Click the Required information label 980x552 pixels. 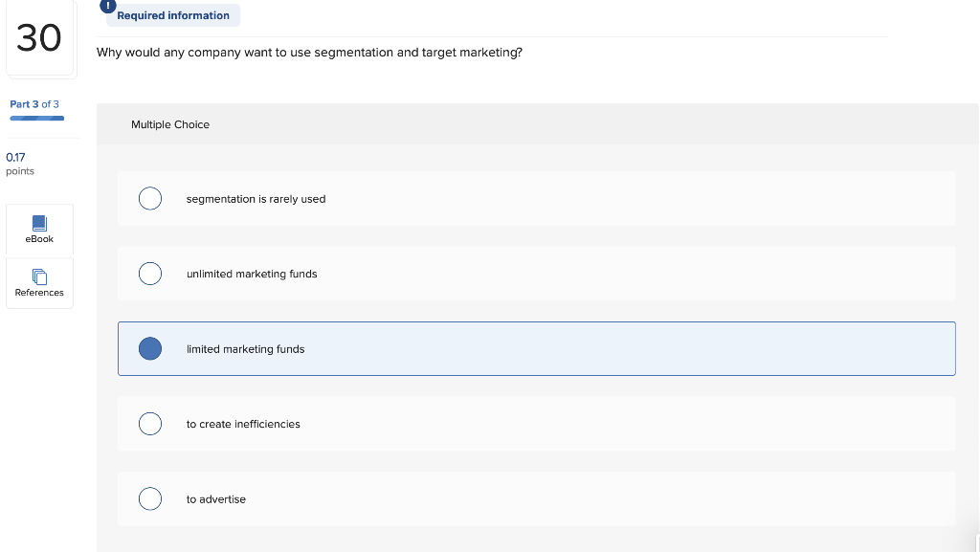173,15
